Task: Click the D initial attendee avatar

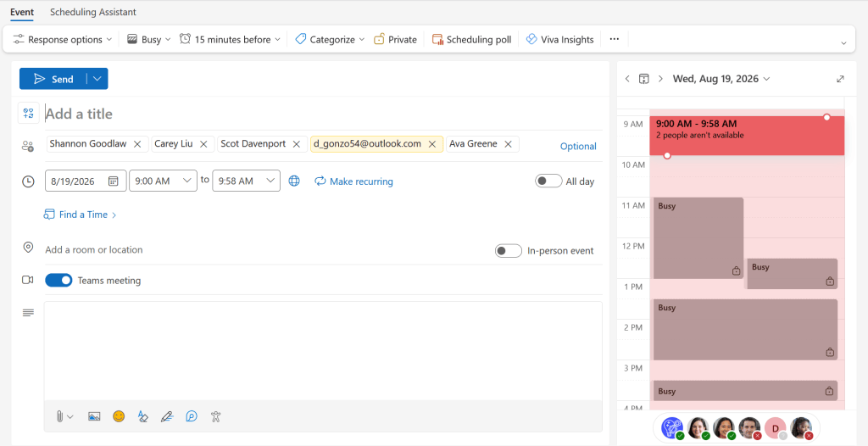Action: point(776,428)
